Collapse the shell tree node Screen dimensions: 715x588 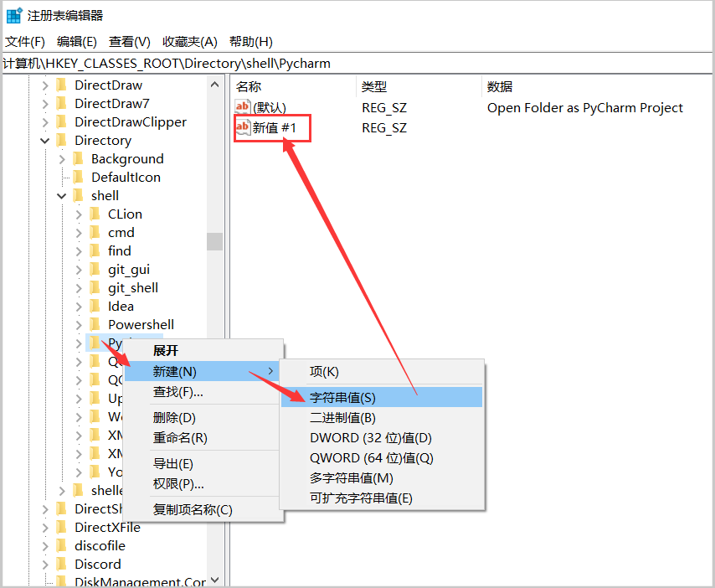[61, 195]
